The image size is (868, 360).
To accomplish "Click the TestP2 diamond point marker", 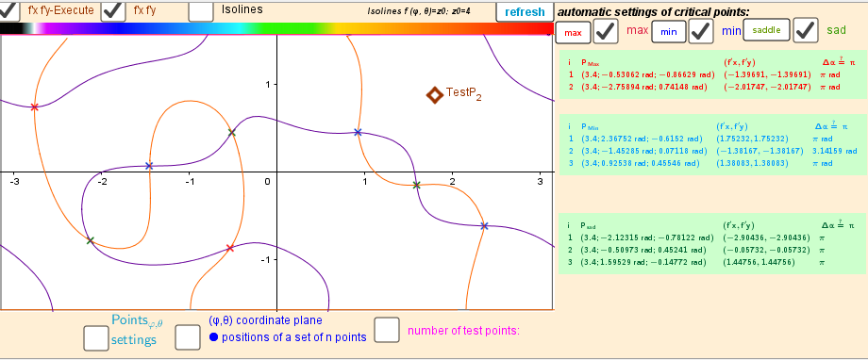I will (x=435, y=95).
